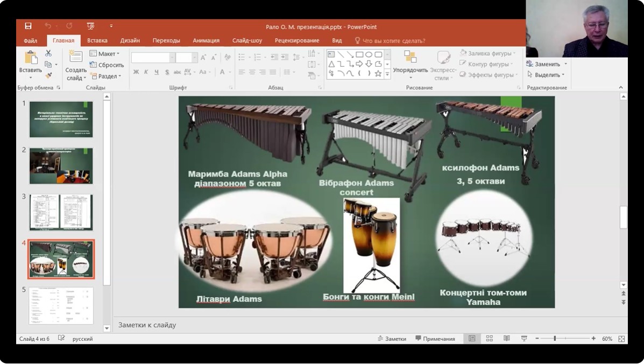Toggle bold formatting (Ж)
The image size is (644, 364).
(136, 72)
